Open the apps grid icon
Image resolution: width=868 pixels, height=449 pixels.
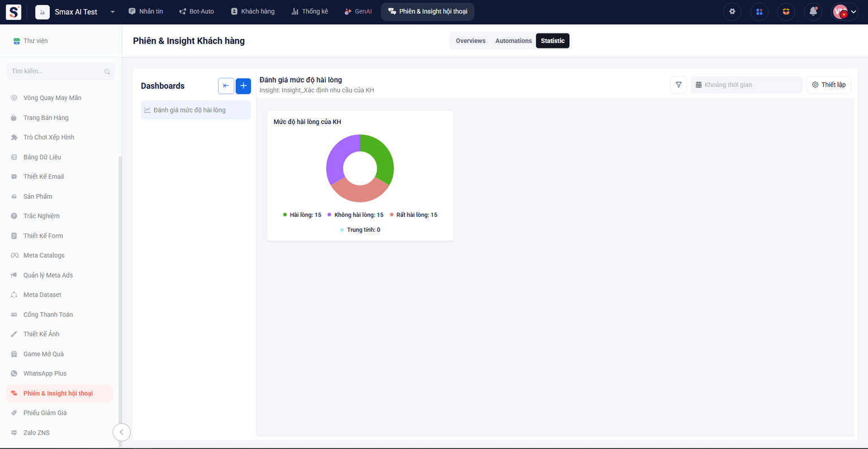tap(759, 12)
